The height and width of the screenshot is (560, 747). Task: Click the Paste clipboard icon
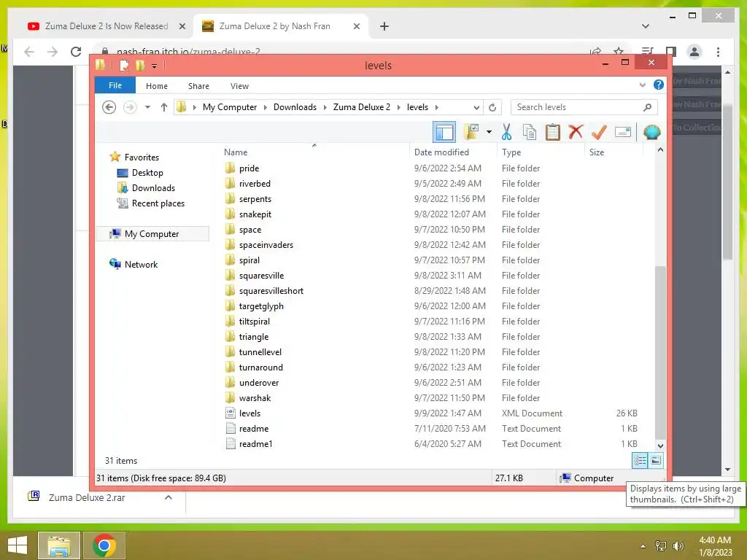pos(553,132)
